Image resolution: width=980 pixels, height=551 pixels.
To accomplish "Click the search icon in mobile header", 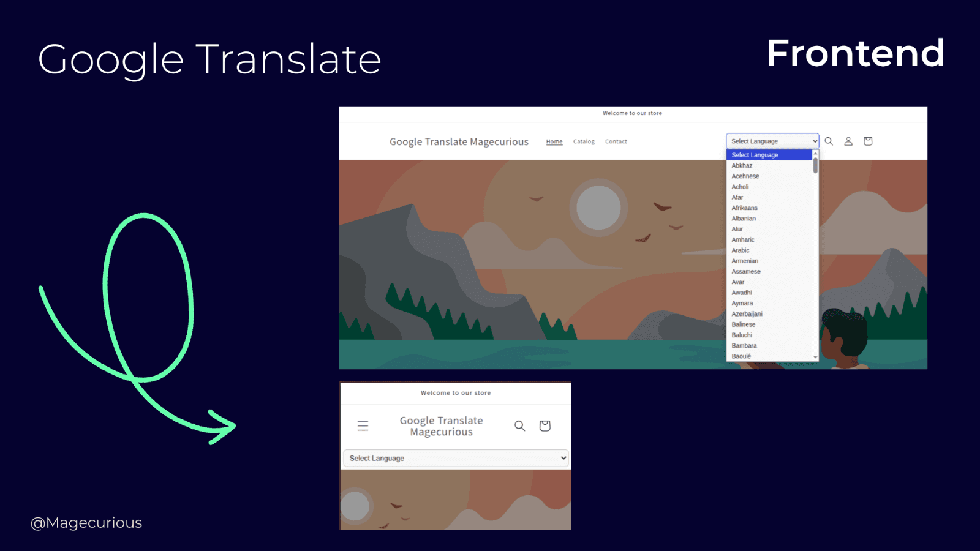I will click(519, 425).
